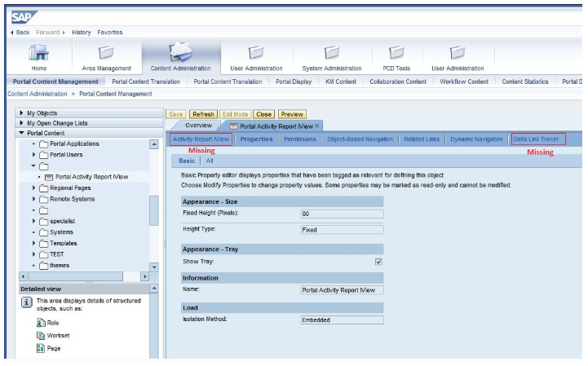The height and width of the screenshot is (366, 588).
Task: Click the Name field
Action: tap(342, 290)
